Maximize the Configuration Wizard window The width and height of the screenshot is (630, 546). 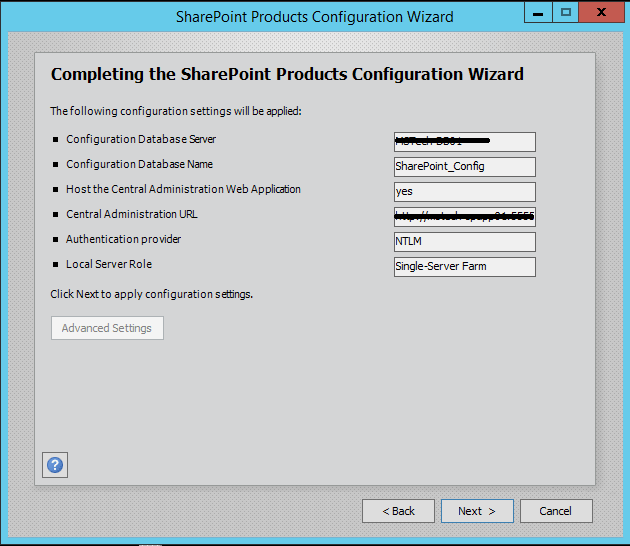coord(566,13)
